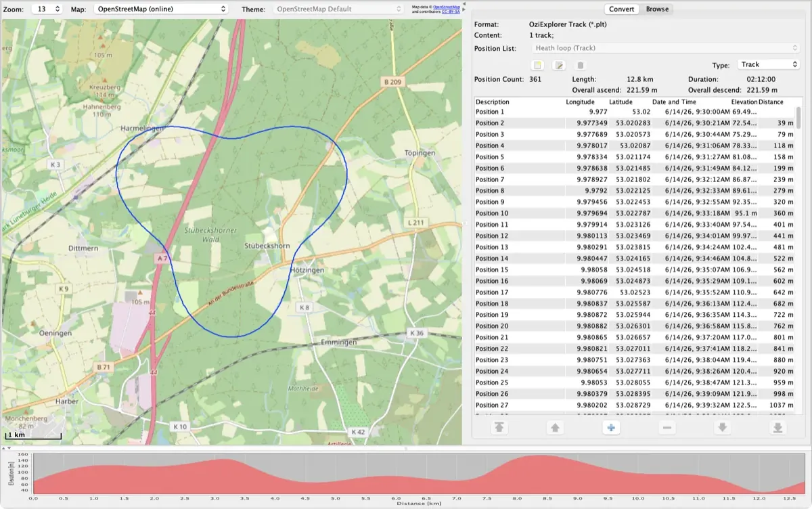Select the Position 1 row
The image size is (812, 509).
(634, 112)
